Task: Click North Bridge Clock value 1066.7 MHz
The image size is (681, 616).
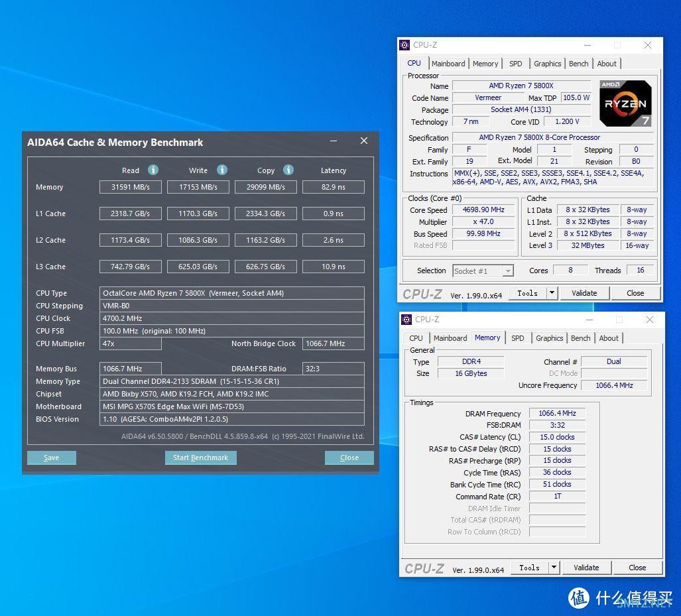Action: pyautogui.click(x=334, y=343)
